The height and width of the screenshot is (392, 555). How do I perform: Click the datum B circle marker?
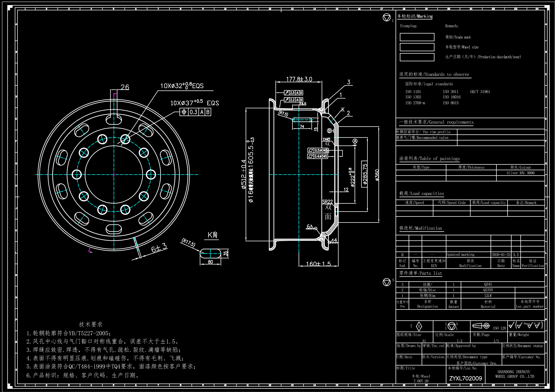329,131
